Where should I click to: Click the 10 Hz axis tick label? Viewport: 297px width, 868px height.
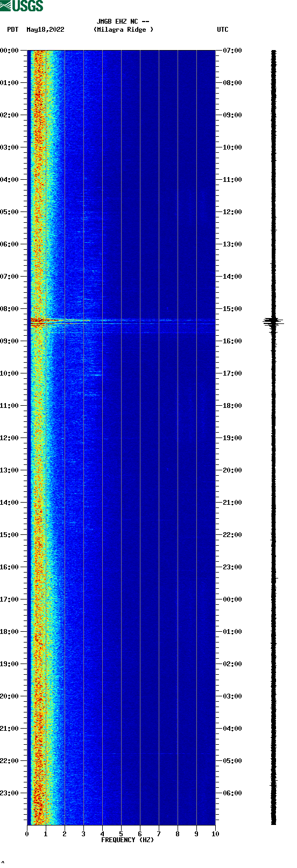tap(215, 834)
